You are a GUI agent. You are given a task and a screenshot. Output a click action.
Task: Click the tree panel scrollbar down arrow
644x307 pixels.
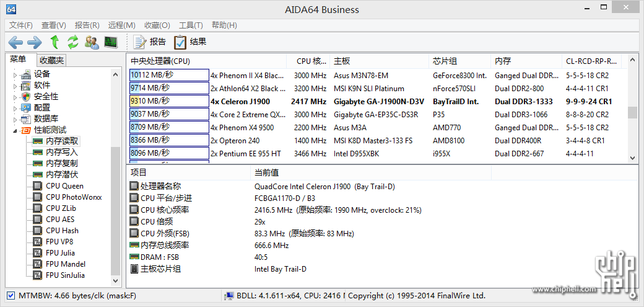point(116,281)
